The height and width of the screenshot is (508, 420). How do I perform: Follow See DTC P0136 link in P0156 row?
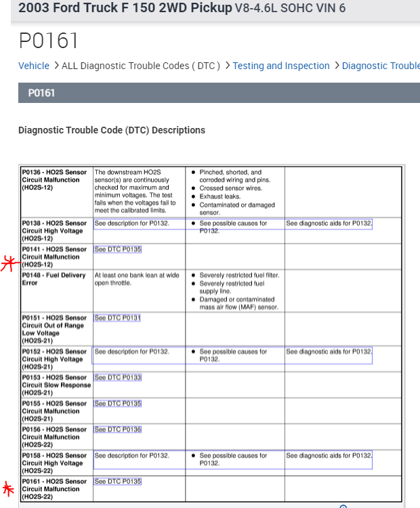pos(118,429)
